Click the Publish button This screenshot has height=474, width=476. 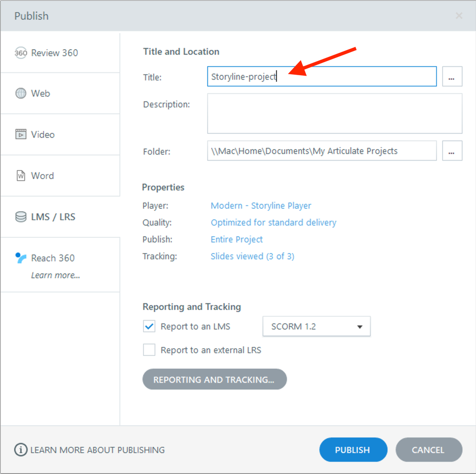tap(353, 450)
